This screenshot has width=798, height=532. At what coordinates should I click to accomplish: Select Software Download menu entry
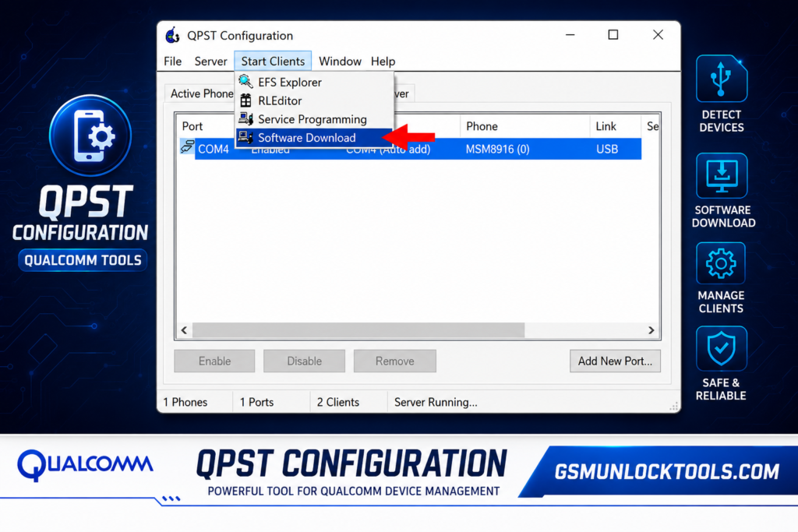(x=313, y=138)
